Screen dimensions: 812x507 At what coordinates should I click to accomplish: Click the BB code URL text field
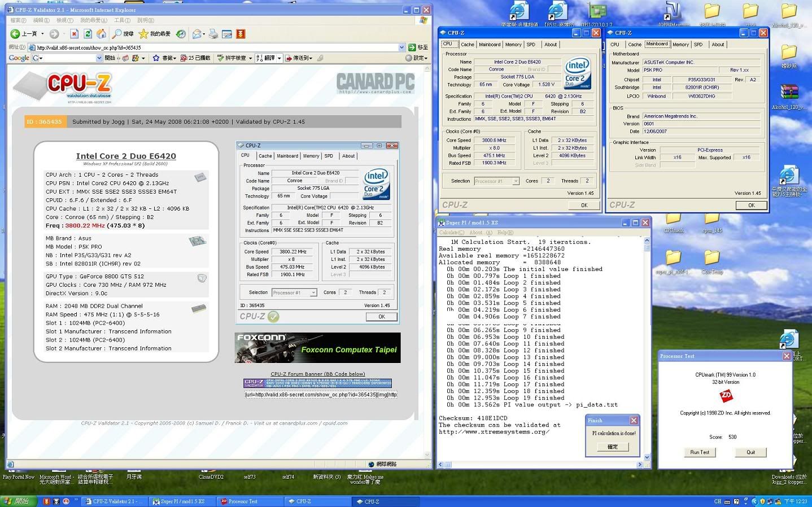click(321, 395)
